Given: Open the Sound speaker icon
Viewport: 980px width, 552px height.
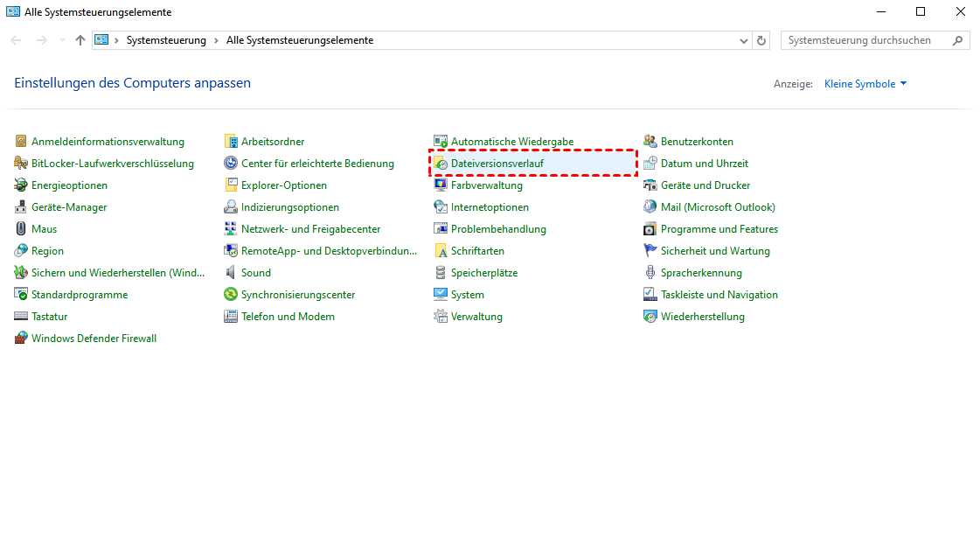Looking at the screenshot, I should pyautogui.click(x=232, y=273).
